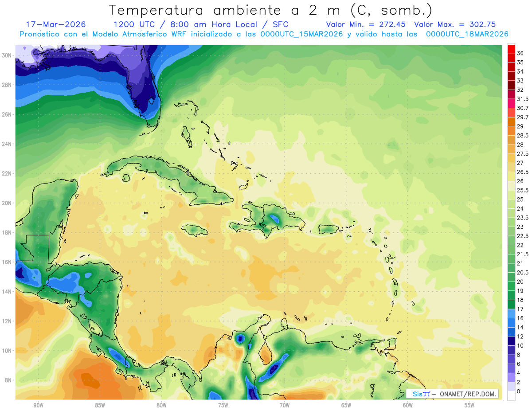532x411 pixels.
Task: Click the colorbar value label '0'
Action: (519, 391)
